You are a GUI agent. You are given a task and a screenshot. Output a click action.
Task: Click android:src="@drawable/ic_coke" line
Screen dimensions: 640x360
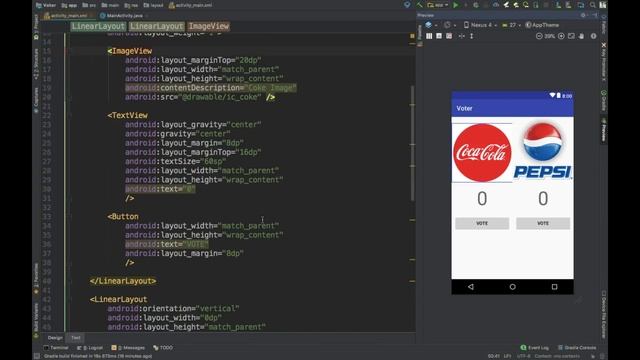200,97
